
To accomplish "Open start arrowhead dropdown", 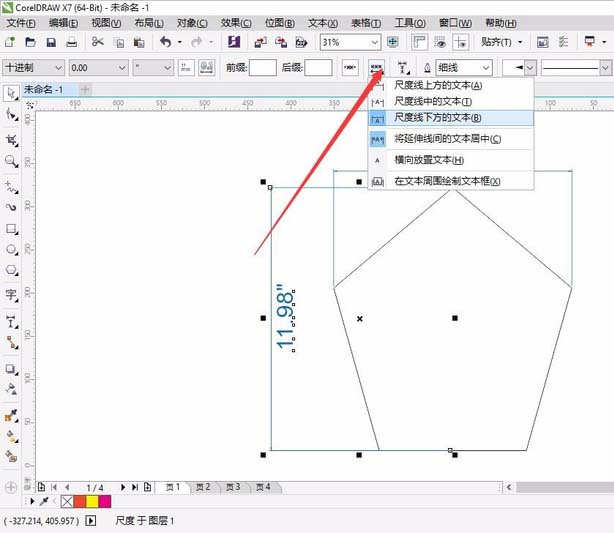I will click(x=530, y=68).
